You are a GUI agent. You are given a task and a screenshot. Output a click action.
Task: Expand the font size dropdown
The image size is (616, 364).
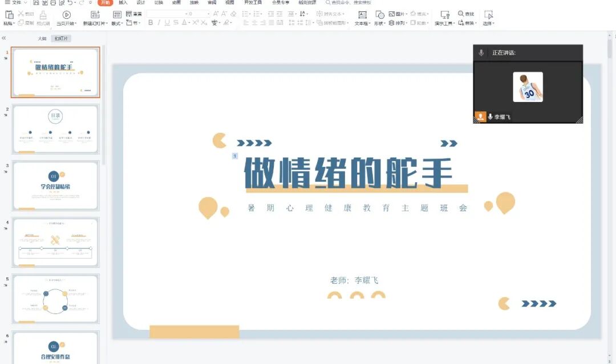(x=208, y=14)
